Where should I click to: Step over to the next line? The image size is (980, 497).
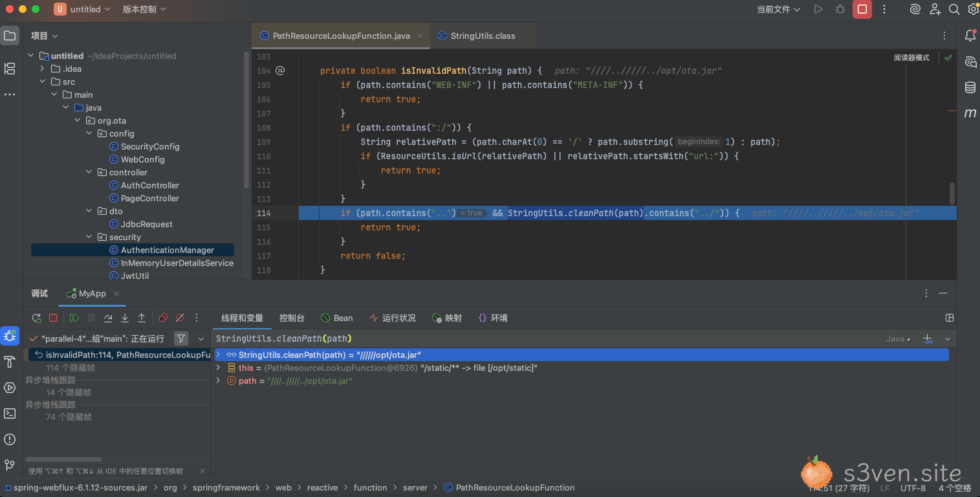108,318
